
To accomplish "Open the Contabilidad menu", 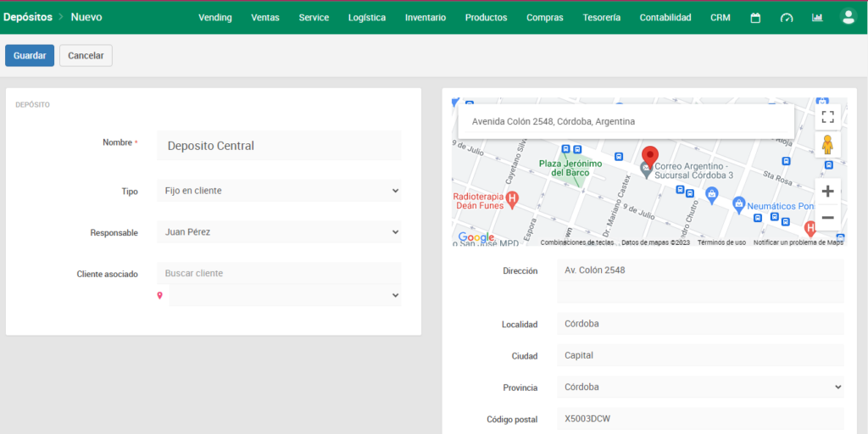I will tap(665, 18).
